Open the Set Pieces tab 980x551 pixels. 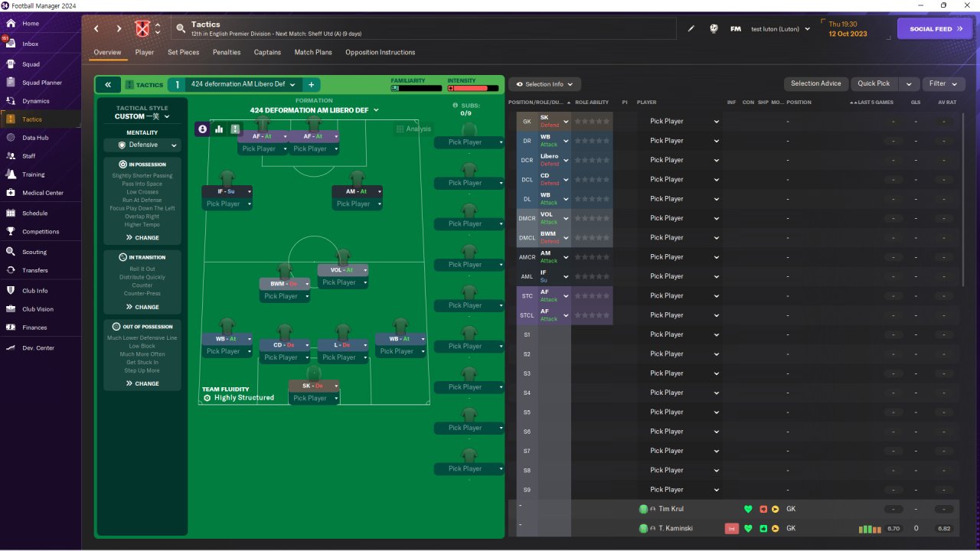point(184,53)
